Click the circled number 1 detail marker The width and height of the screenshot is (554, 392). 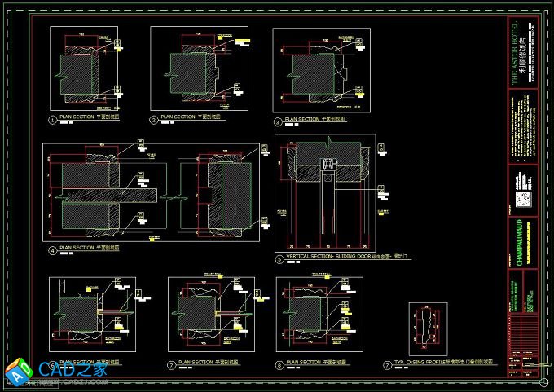(53, 119)
